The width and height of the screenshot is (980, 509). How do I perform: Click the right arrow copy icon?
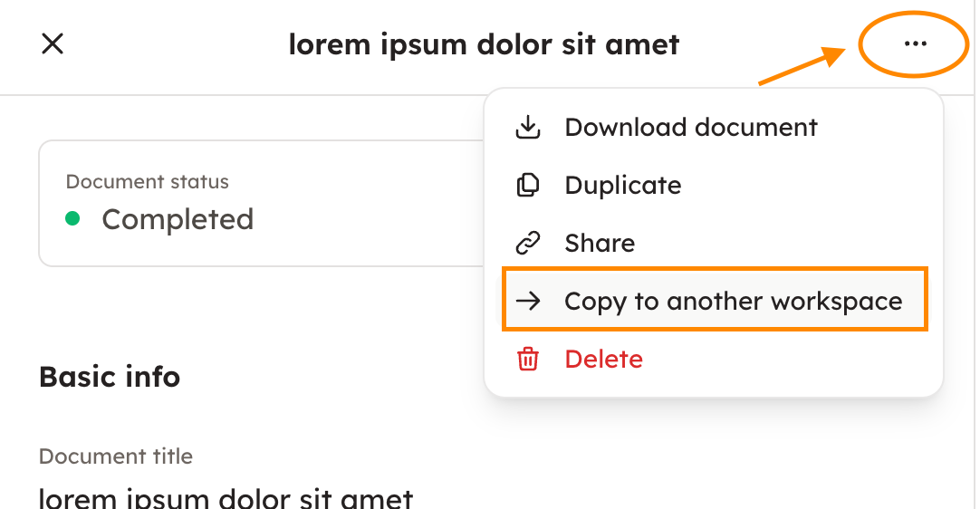coord(527,302)
